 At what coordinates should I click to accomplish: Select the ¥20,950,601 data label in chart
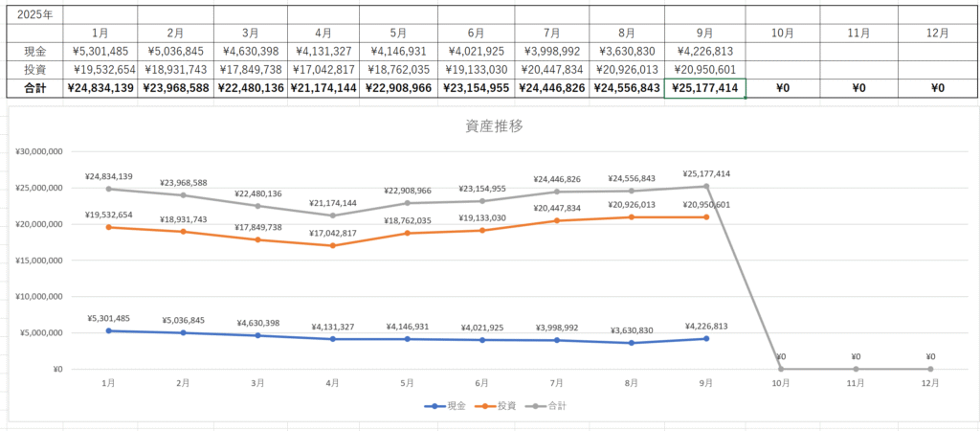(706, 204)
